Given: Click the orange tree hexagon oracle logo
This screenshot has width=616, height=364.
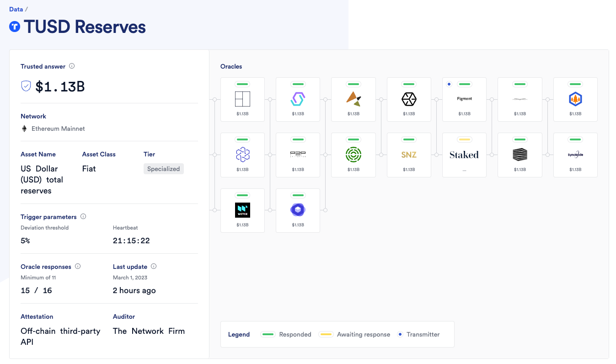Looking at the screenshot, I should point(575,99).
